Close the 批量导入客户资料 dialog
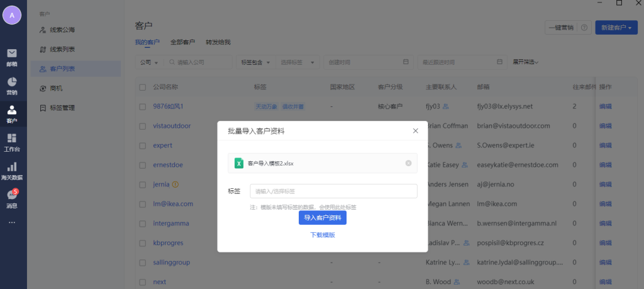644x289 pixels. click(x=415, y=131)
